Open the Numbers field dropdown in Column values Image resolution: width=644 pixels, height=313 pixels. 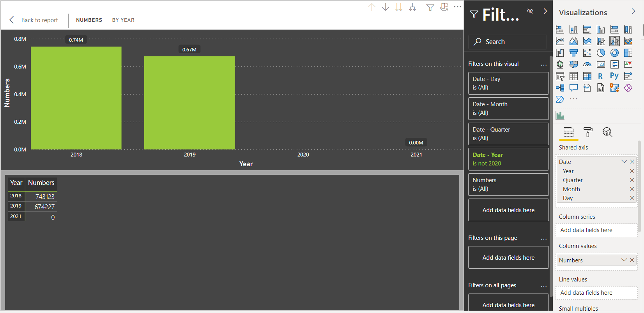624,260
